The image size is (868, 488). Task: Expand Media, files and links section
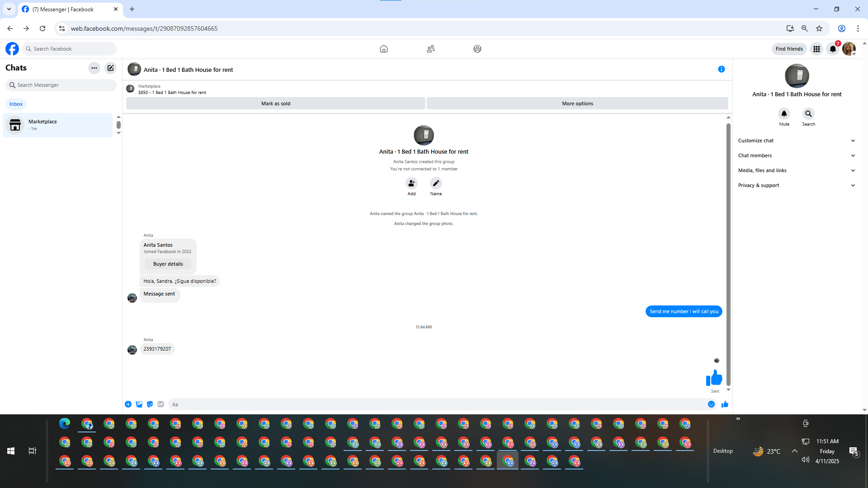tap(797, 170)
